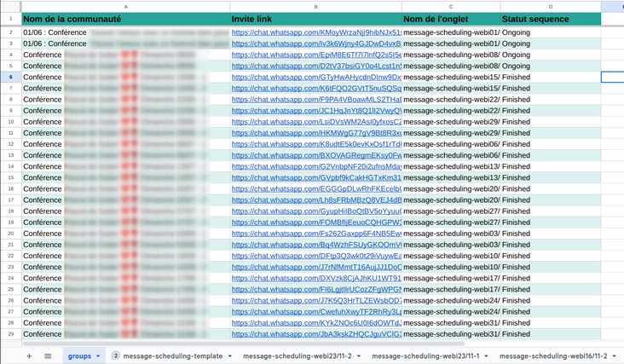This screenshot has height=364, width=624.
Task: Select column C header
Action: pyautogui.click(x=450, y=6)
